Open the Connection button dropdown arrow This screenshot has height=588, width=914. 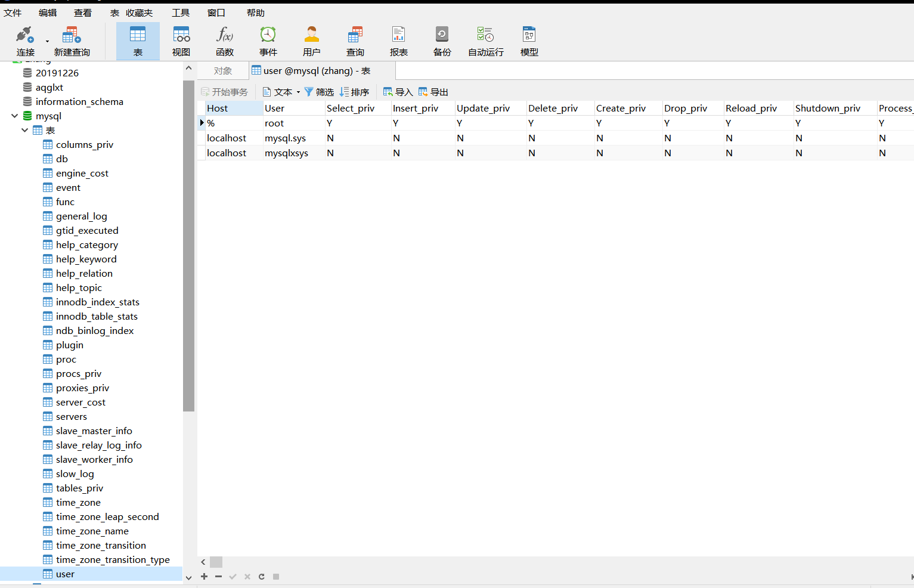click(x=47, y=41)
